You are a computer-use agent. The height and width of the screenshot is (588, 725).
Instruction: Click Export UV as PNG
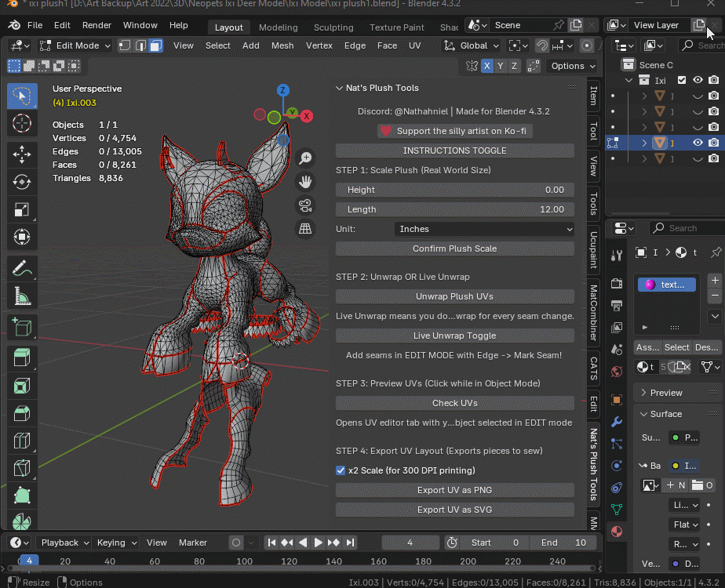click(x=455, y=490)
